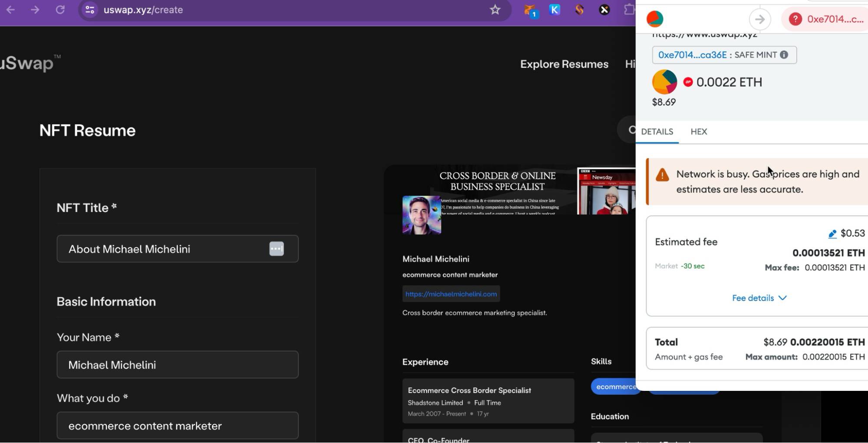Bookmark this page with the star icon
The width and height of the screenshot is (868, 443).
point(495,10)
